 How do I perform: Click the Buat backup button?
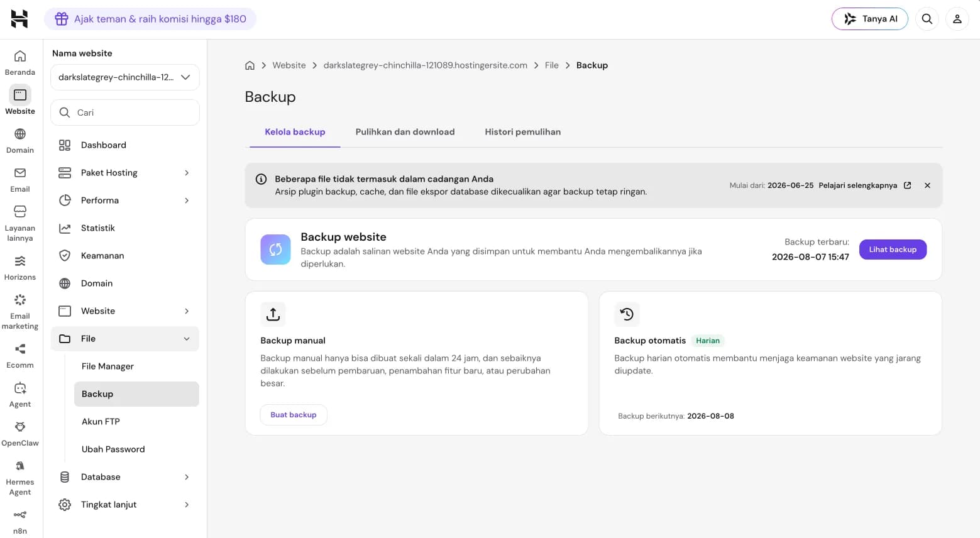294,415
